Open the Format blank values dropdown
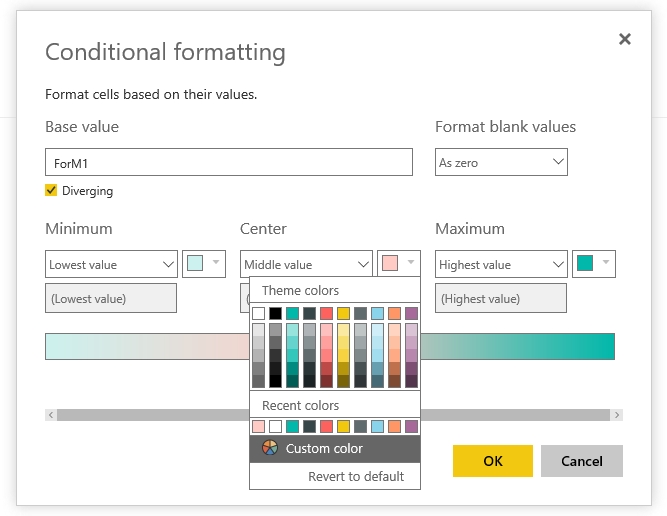The height and width of the screenshot is (516, 667). coord(501,162)
